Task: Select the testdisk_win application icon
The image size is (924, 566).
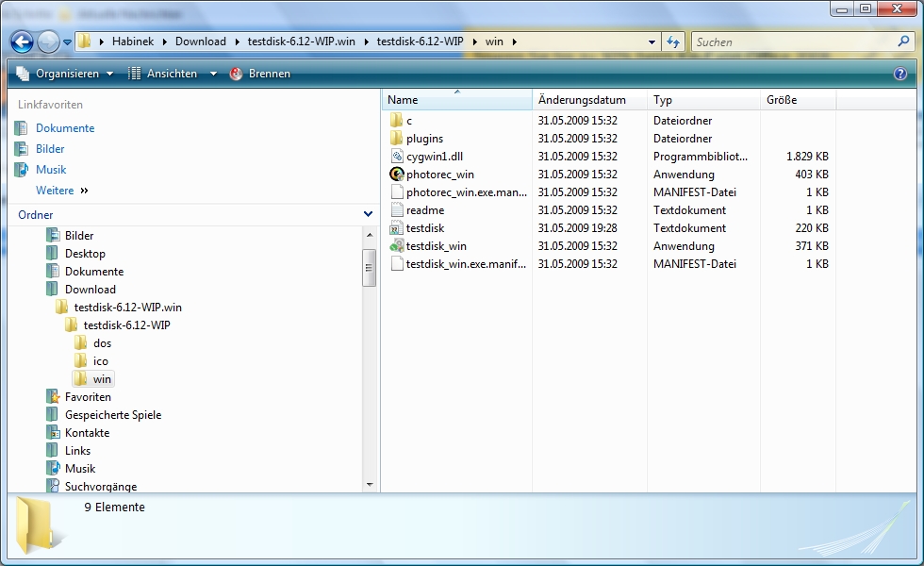Action: tap(397, 246)
